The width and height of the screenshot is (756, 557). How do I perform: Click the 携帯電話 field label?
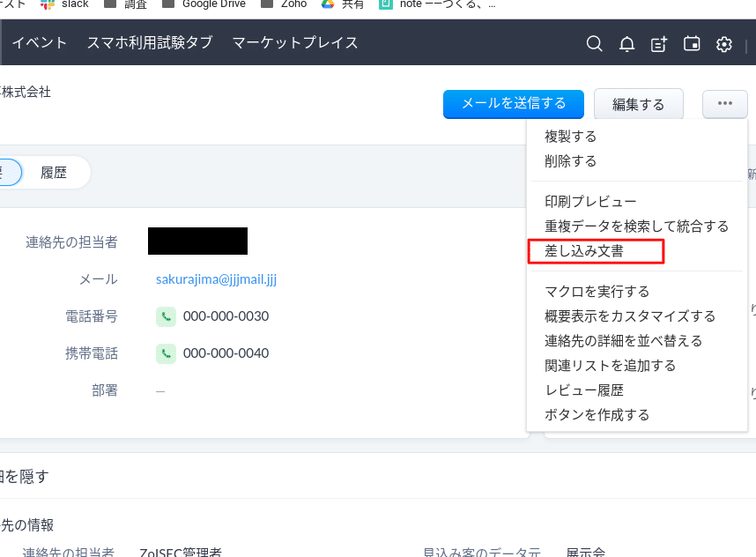91,353
